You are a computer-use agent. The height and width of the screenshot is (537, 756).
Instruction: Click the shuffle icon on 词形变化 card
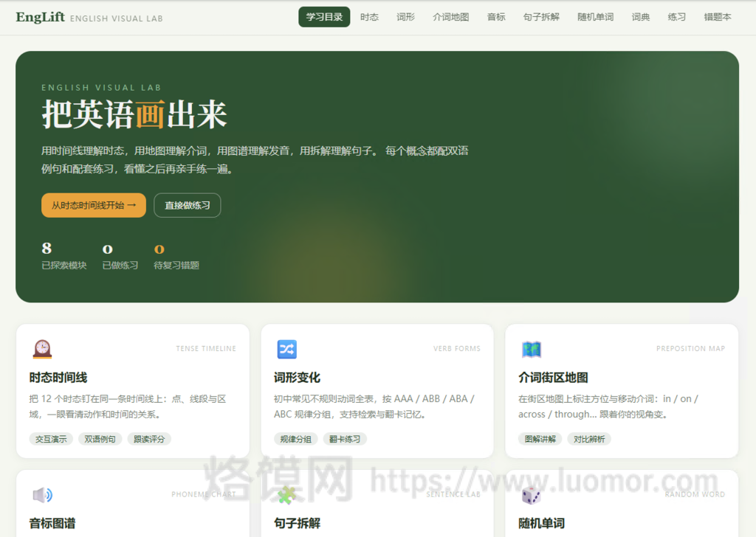[x=287, y=349]
